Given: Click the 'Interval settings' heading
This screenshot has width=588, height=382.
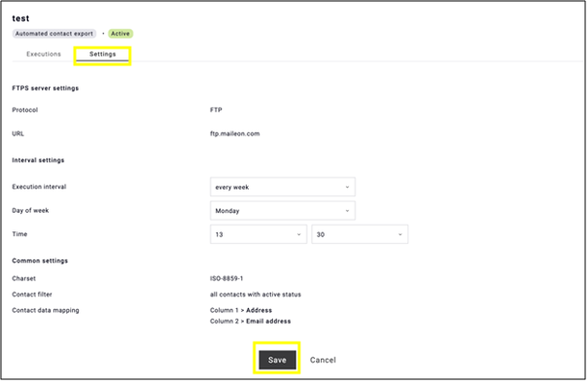Looking at the screenshot, I should coord(38,160).
